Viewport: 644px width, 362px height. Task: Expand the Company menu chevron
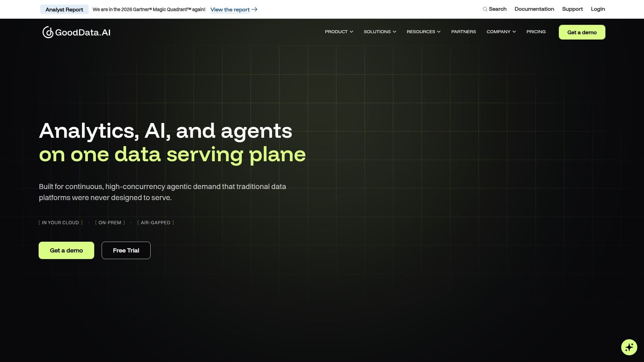pos(514,32)
